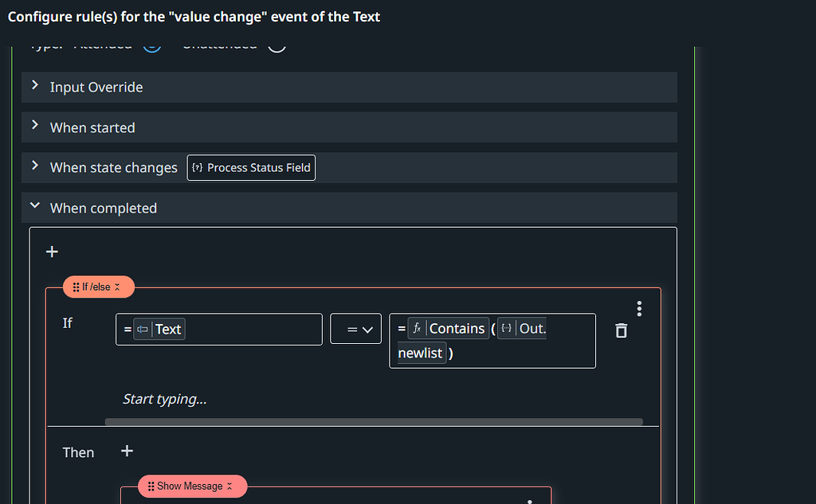The image size is (816, 504).
Task: Expand the Input Override section
Action: pyautogui.click(x=34, y=87)
